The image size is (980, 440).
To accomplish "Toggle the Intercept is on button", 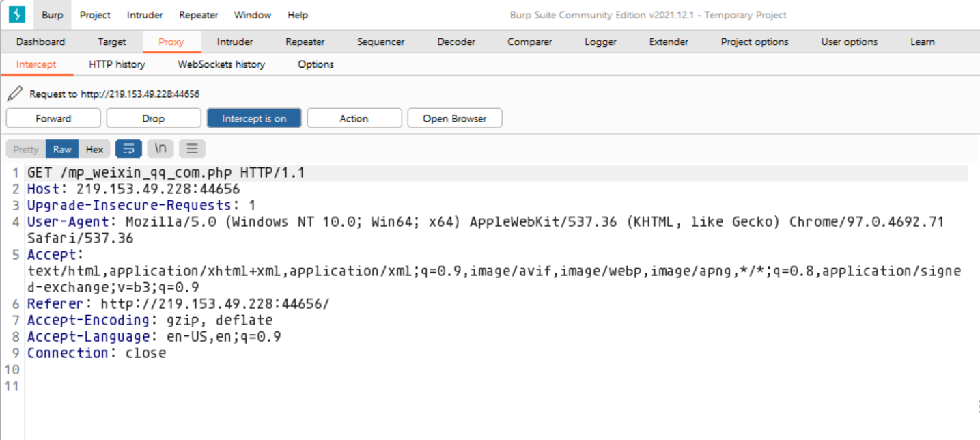I will point(254,118).
